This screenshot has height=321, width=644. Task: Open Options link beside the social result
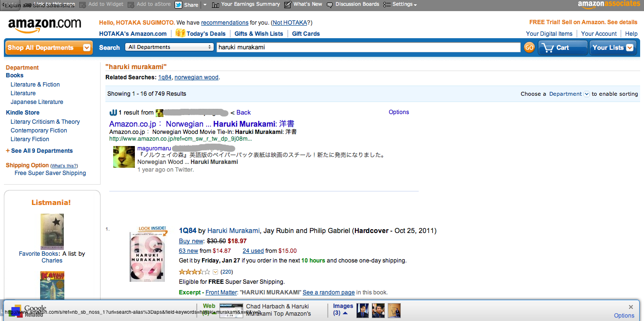[399, 112]
